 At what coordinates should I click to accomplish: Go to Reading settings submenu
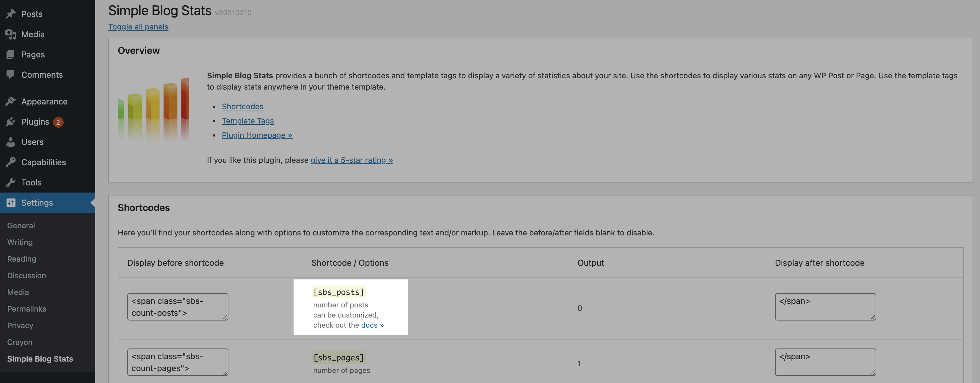tap(22, 259)
